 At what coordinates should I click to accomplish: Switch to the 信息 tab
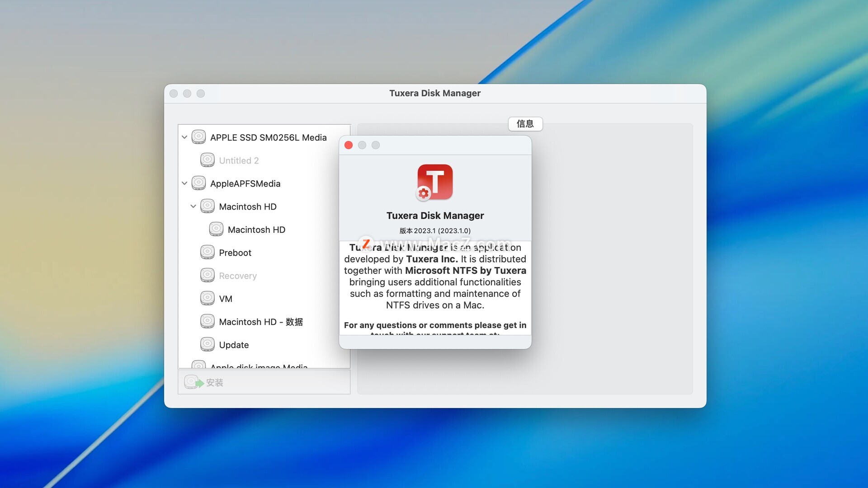point(525,124)
